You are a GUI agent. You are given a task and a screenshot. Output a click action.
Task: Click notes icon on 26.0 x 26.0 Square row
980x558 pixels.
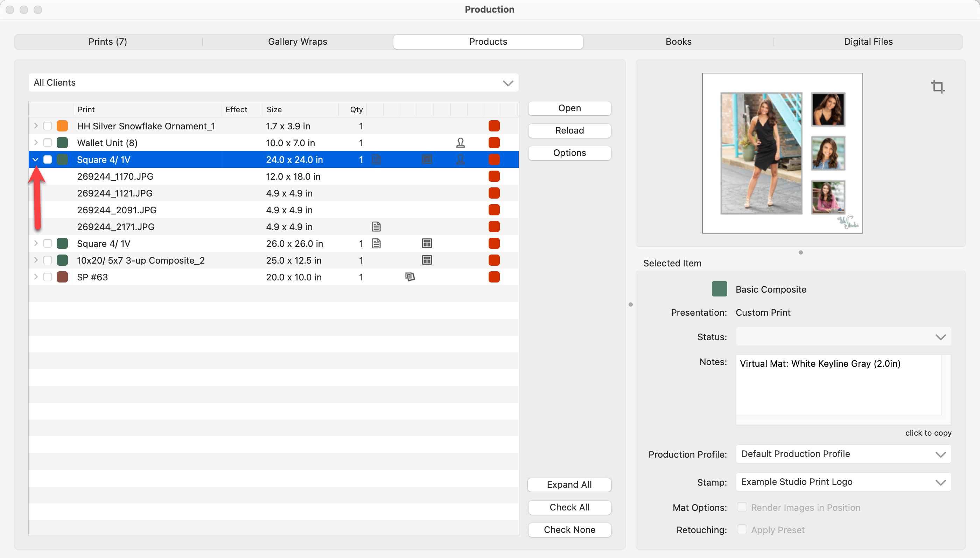point(376,243)
